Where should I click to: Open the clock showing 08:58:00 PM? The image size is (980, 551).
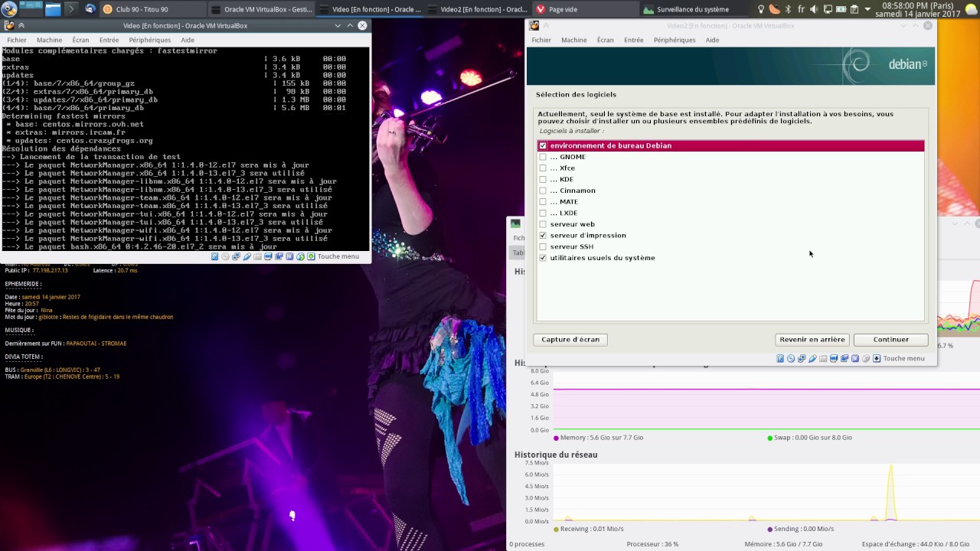pos(918,9)
